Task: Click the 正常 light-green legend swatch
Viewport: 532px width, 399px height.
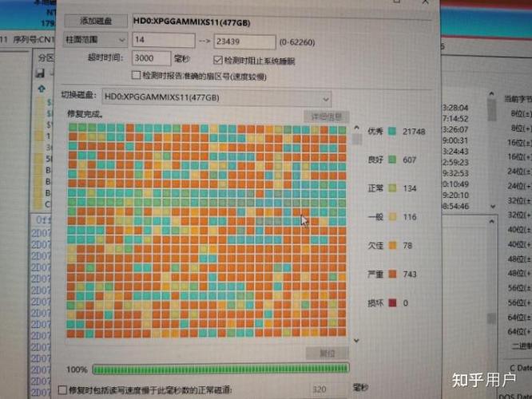Action: coord(392,188)
